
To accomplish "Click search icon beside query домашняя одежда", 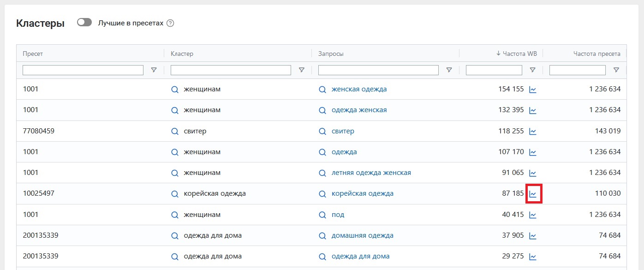I will 322,235.
